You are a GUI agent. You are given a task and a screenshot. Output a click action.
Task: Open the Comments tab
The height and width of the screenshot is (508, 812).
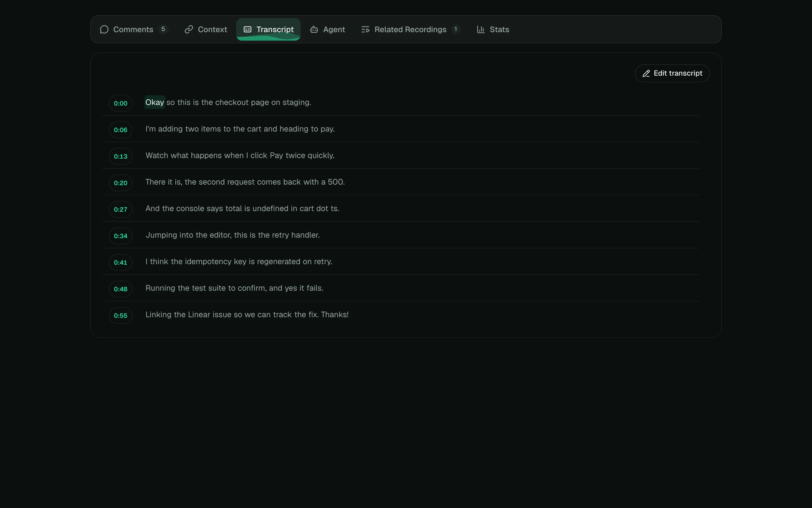[x=134, y=29]
